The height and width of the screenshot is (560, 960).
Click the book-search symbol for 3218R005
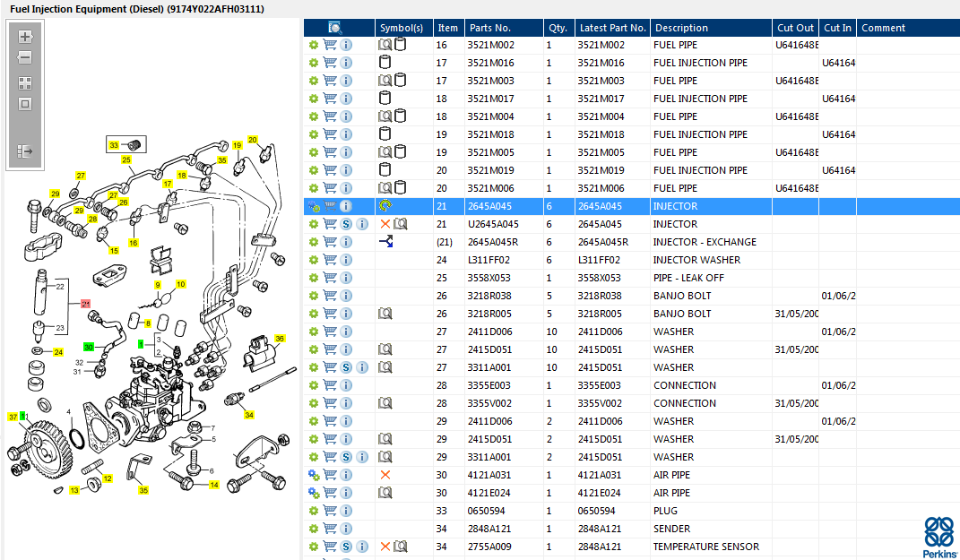click(x=385, y=314)
